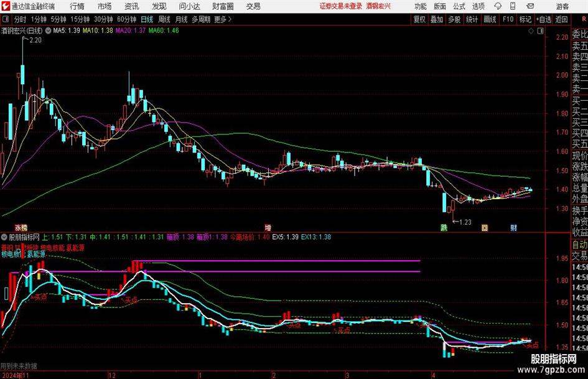Click the 涨榜 event marker on chart
Screen dimensions: 588x379
[x=21, y=228]
